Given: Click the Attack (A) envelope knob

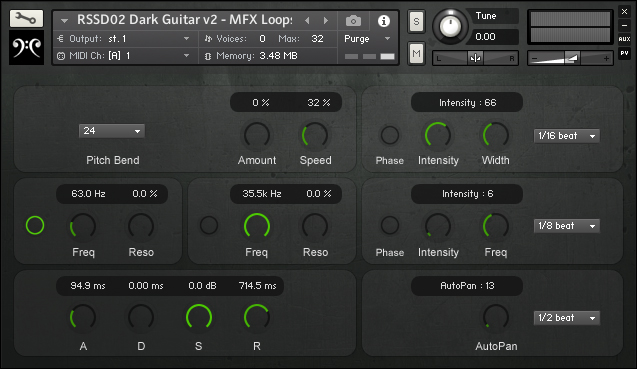Looking at the screenshot, I should coord(83,317).
